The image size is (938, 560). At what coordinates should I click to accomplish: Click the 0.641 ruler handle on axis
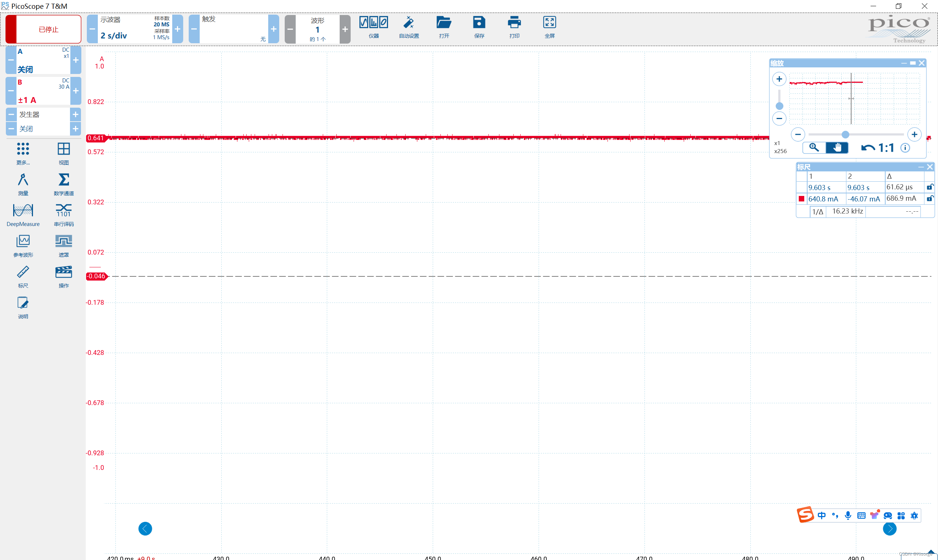tap(97, 138)
